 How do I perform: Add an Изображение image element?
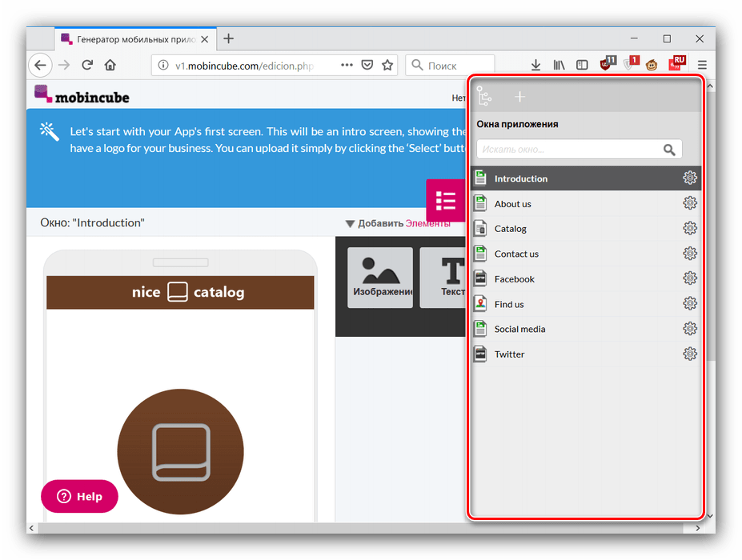[380, 278]
